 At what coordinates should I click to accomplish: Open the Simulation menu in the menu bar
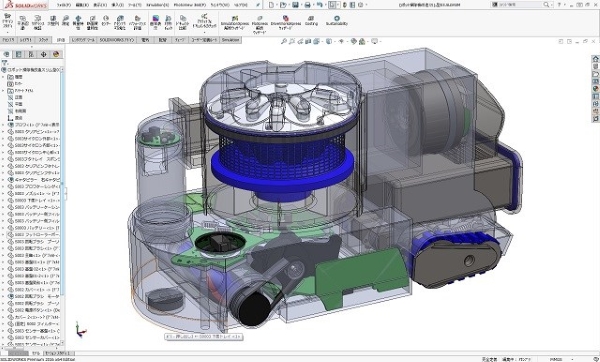(x=157, y=5)
